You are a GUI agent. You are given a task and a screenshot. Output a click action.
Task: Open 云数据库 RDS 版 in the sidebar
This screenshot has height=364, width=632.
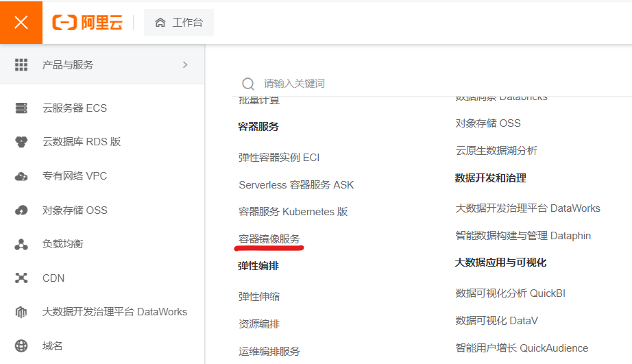82,142
